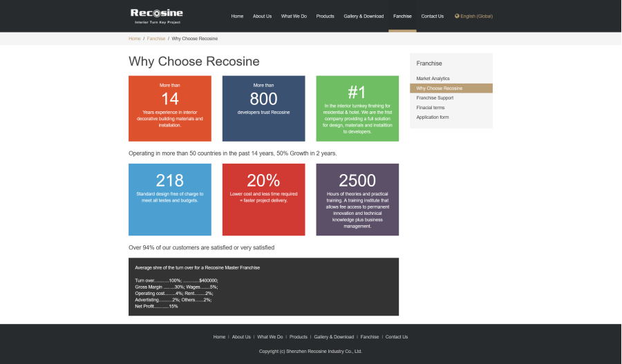Open the Home item in top navigation

tap(237, 16)
